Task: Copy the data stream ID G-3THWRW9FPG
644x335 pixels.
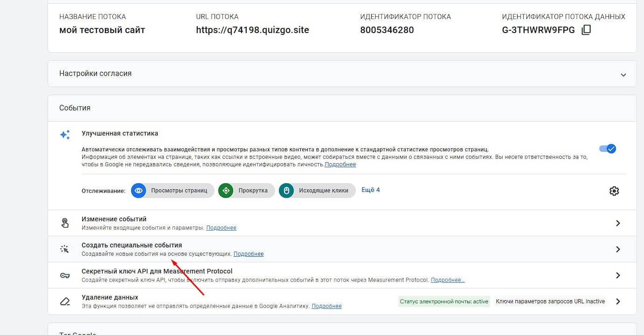Action: point(586,30)
